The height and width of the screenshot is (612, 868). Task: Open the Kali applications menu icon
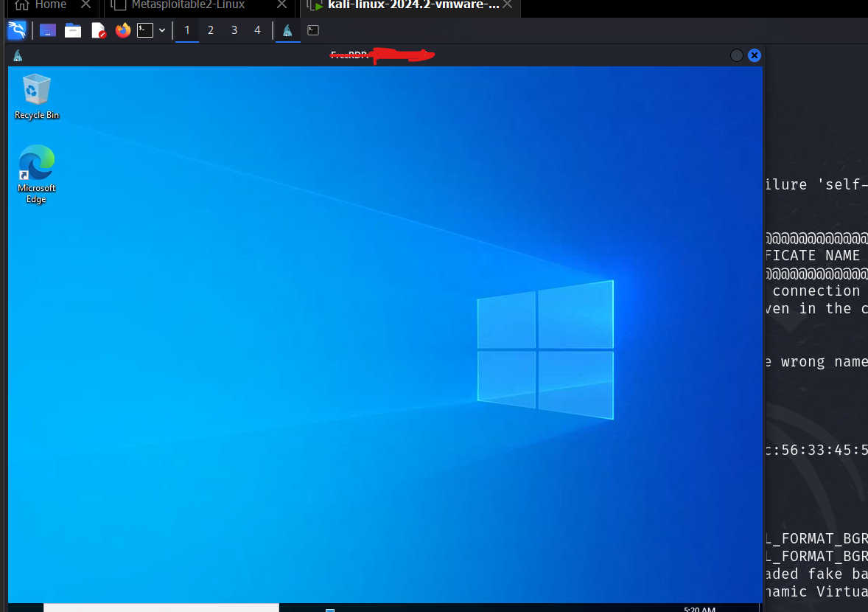[x=17, y=30]
